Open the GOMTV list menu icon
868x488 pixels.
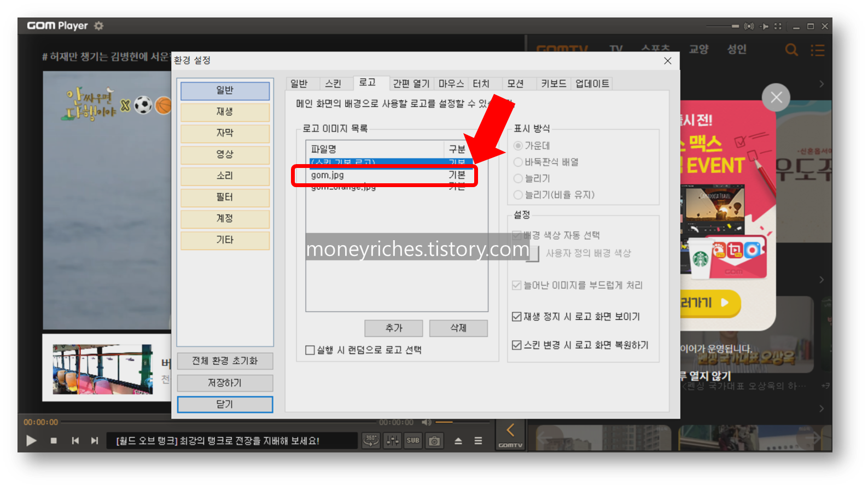pos(818,50)
